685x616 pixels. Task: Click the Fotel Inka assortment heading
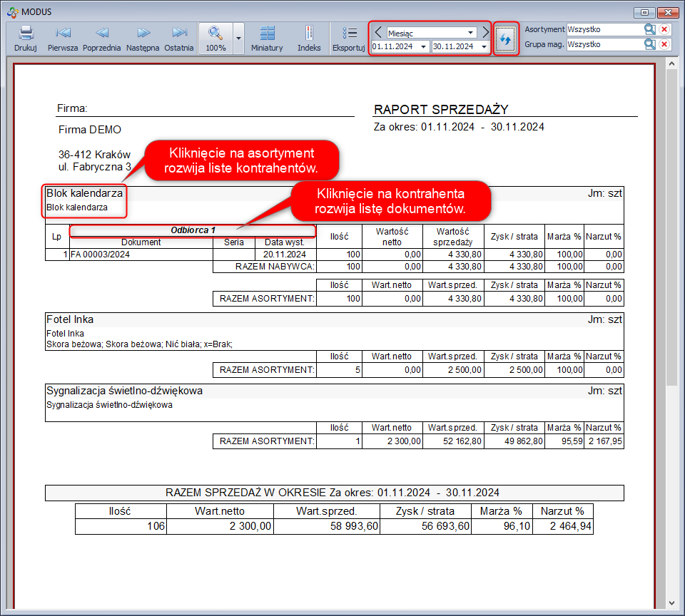tap(70, 319)
